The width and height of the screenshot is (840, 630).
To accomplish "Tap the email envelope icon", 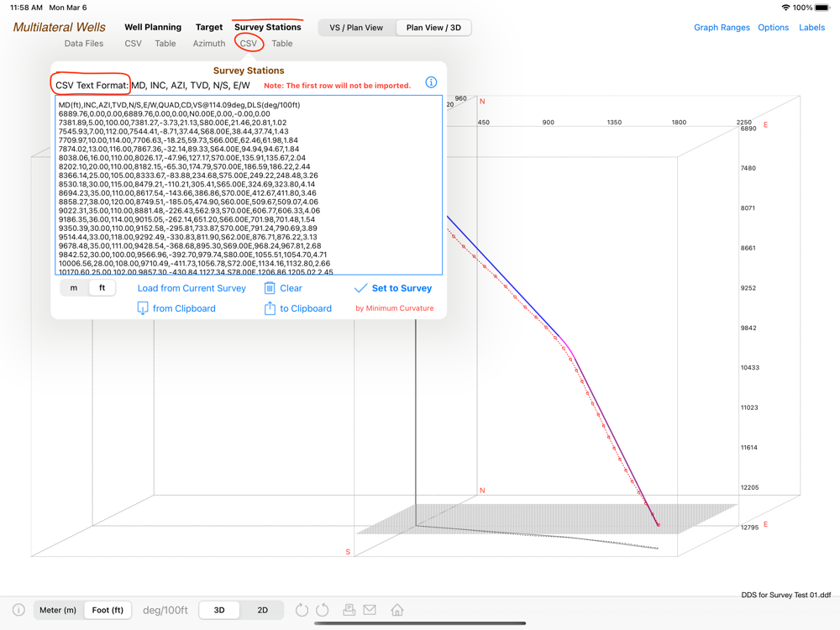I will tap(370, 610).
